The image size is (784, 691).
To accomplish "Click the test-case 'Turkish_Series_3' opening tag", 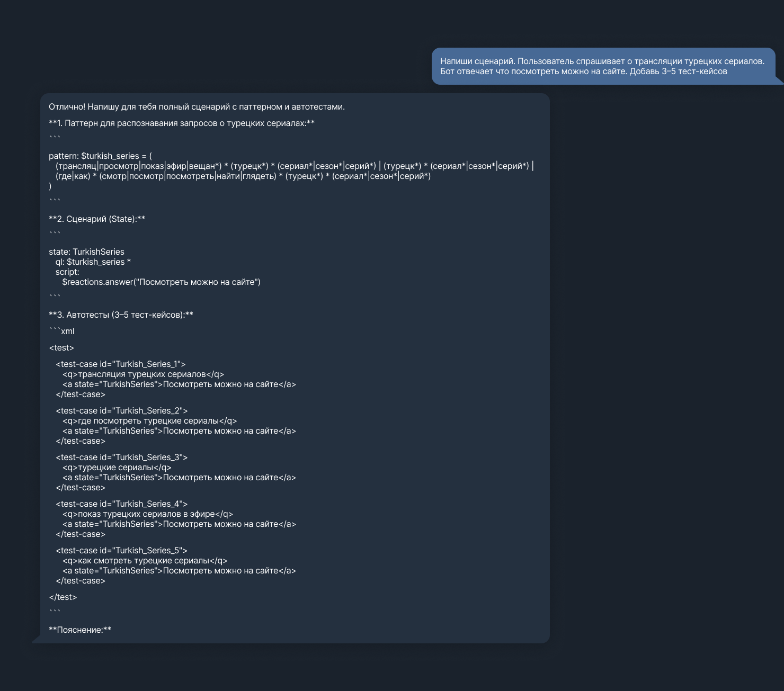I will pyautogui.click(x=122, y=457).
